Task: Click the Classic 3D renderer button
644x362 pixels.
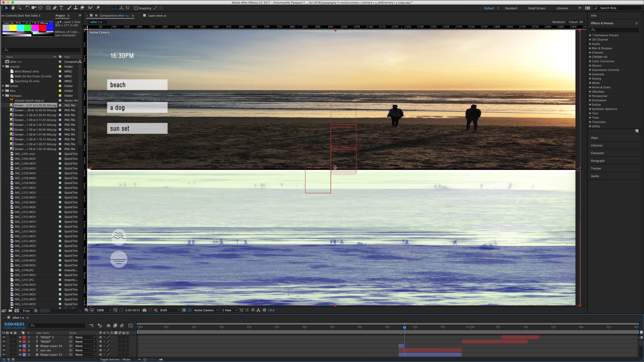Action: (576, 22)
